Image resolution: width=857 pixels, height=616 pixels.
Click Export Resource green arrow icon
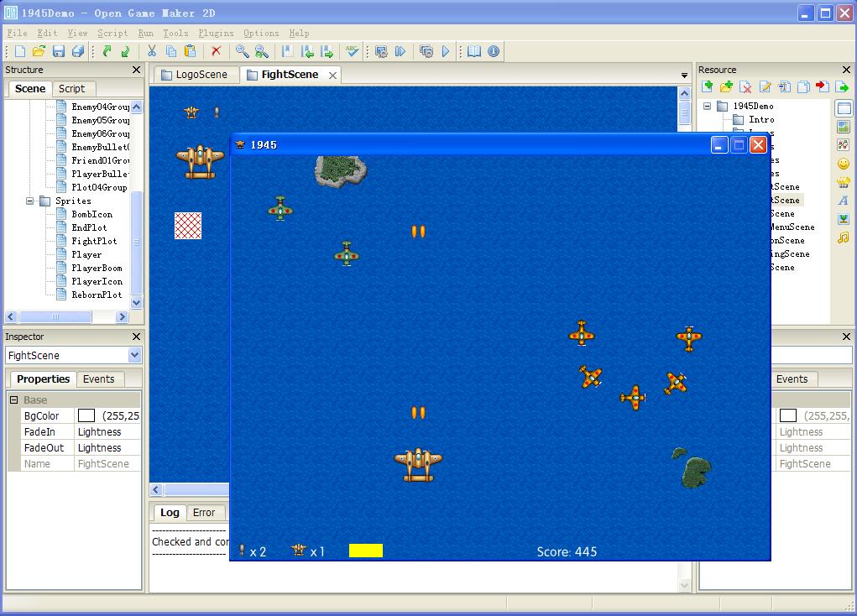842,86
